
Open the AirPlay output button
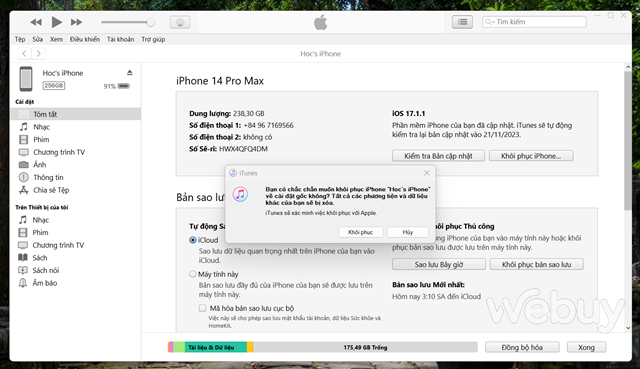tap(180, 22)
